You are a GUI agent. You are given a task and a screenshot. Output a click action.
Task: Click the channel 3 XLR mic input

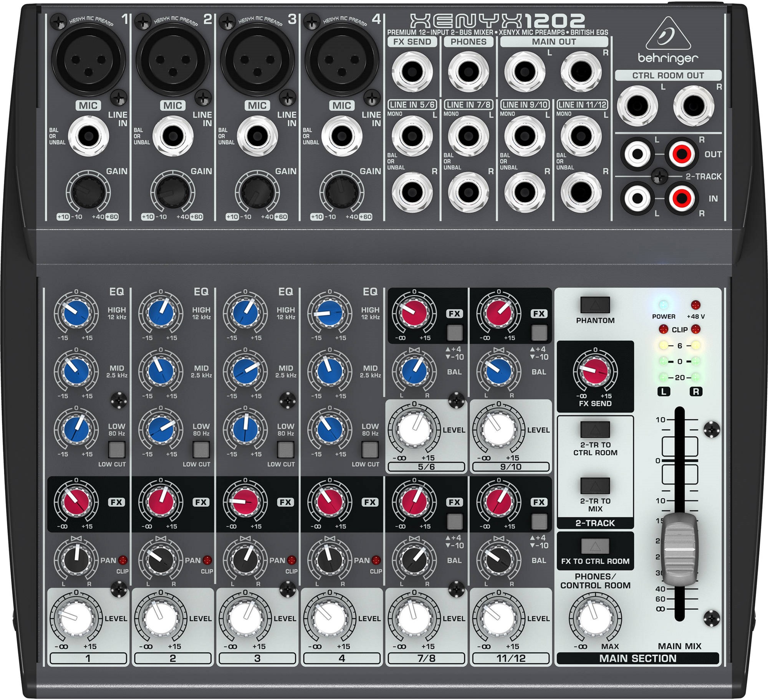coord(257,60)
